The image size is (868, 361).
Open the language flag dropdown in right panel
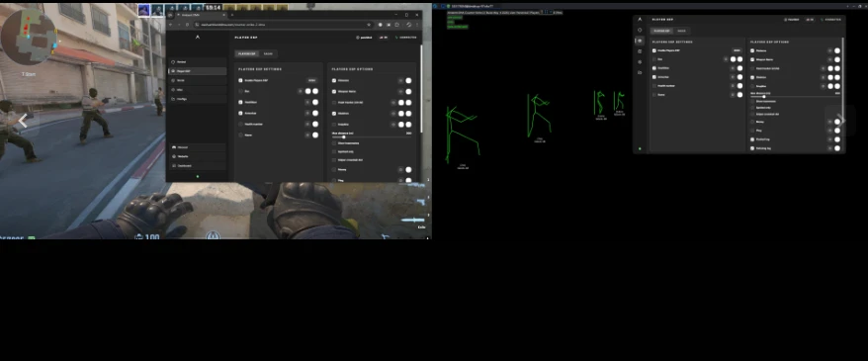[x=810, y=20]
